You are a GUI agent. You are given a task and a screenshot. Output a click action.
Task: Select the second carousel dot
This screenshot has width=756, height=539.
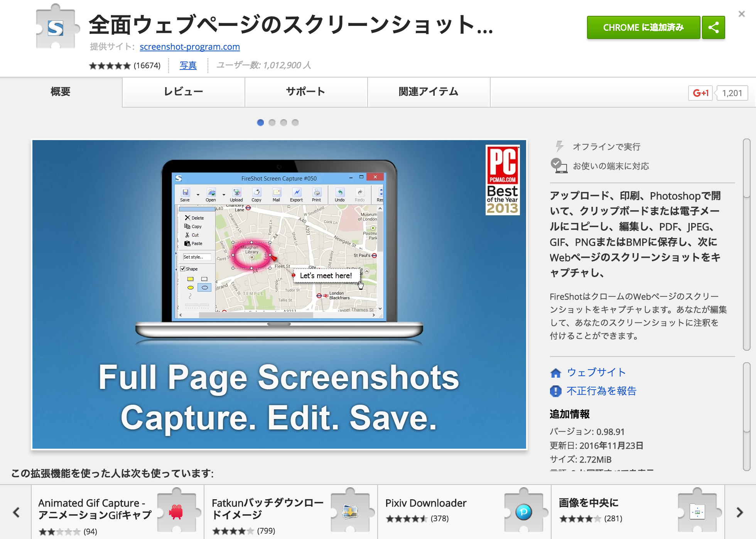[x=272, y=122]
